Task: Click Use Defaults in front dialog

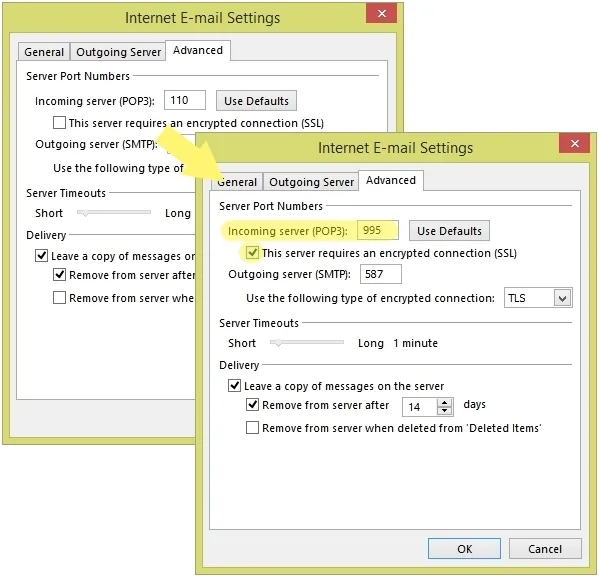Action: tap(449, 231)
